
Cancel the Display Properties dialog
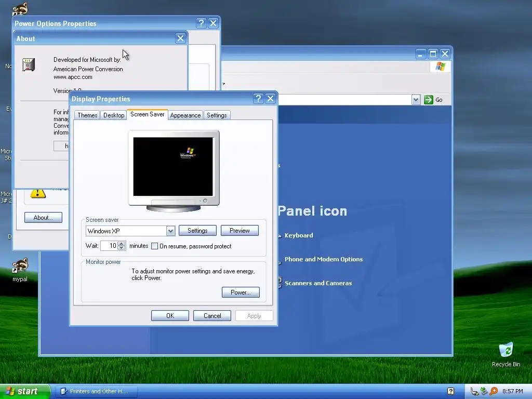click(212, 316)
